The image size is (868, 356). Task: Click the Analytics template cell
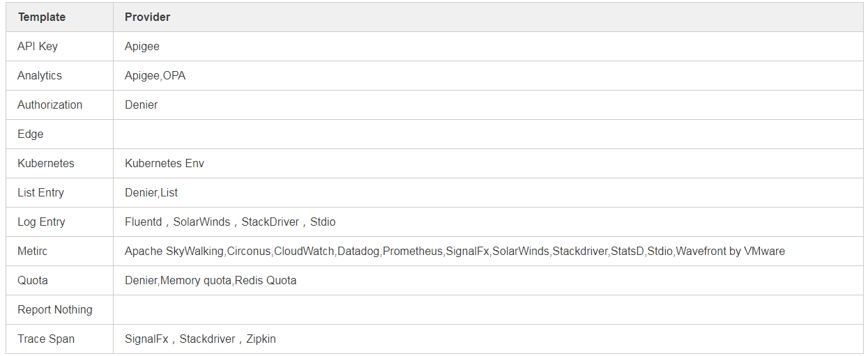[x=40, y=75]
